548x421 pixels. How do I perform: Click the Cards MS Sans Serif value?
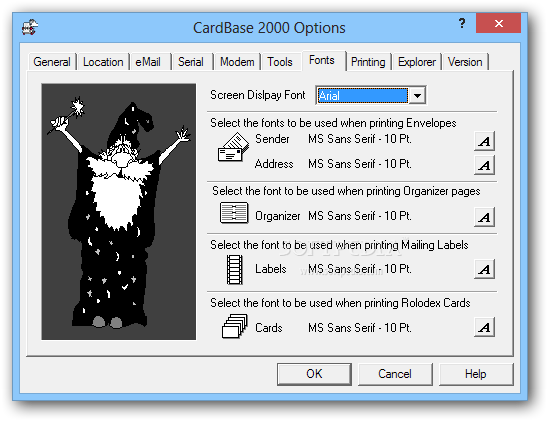coord(360,328)
